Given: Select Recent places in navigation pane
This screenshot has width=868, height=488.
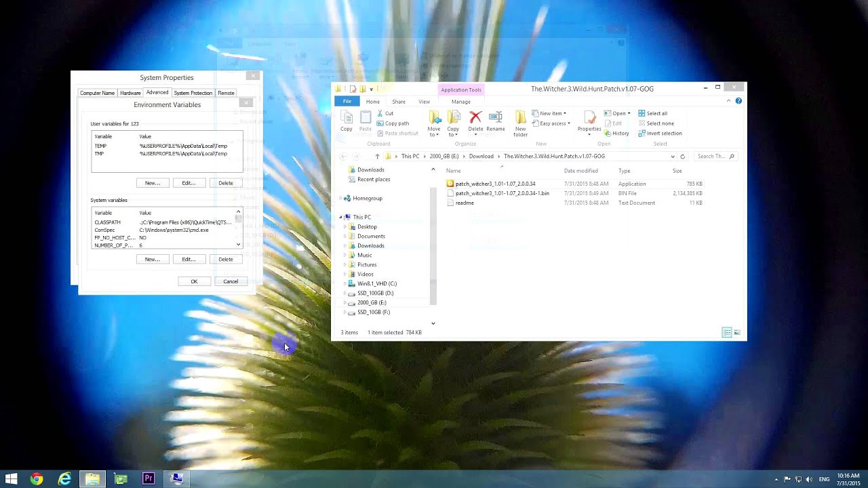Looking at the screenshot, I should pos(374,180).
